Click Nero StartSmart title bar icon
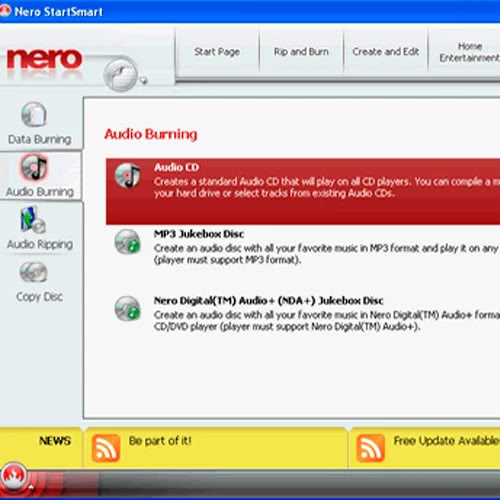Image resolution: width=500 pixels, height=500 pixels. click(x=5, y=11)
